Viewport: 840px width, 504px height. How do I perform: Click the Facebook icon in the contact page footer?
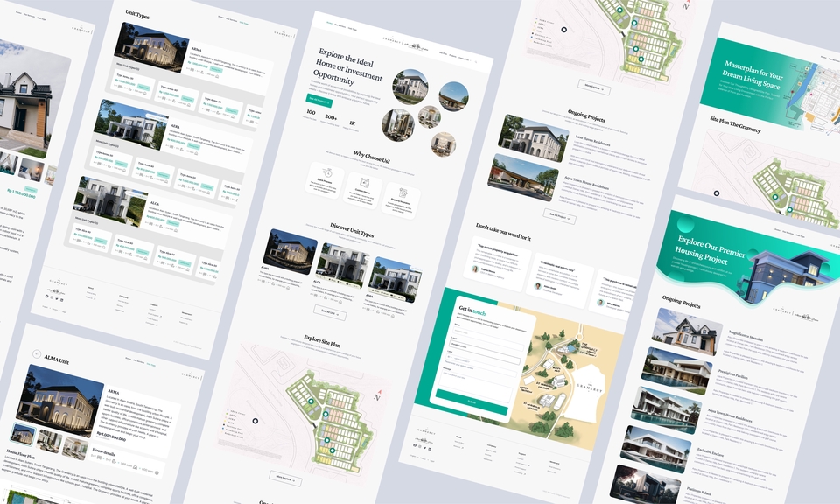tap(415, 445)
